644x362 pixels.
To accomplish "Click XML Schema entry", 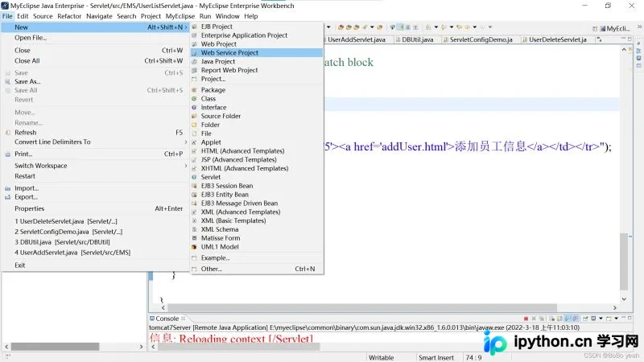I will click(x=257, y=229).
